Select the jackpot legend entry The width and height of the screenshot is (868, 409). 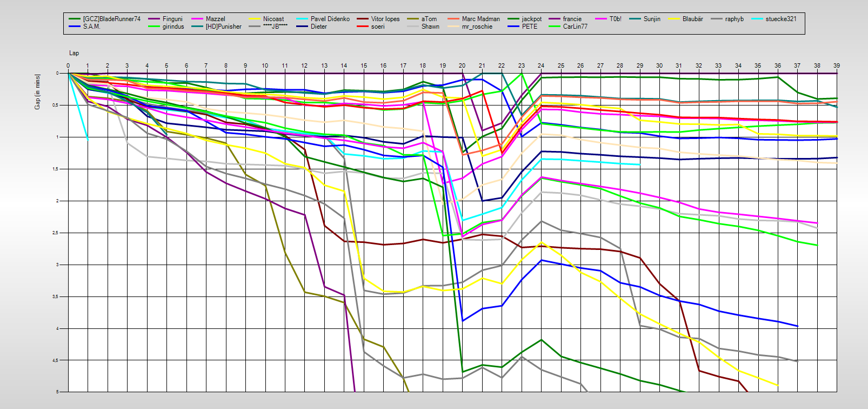point(531,19)
